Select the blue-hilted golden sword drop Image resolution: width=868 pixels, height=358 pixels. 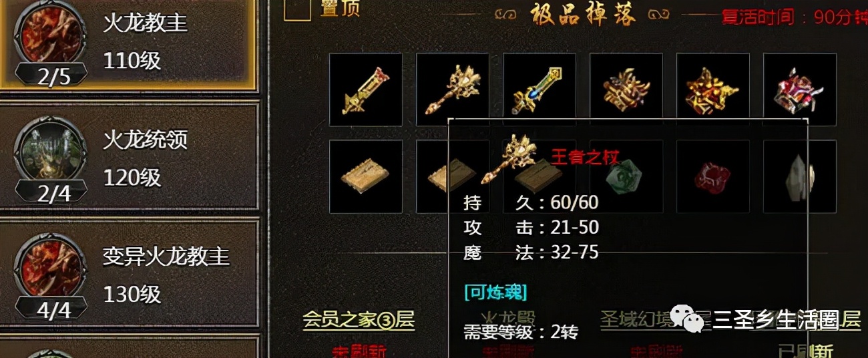point(539,89)
